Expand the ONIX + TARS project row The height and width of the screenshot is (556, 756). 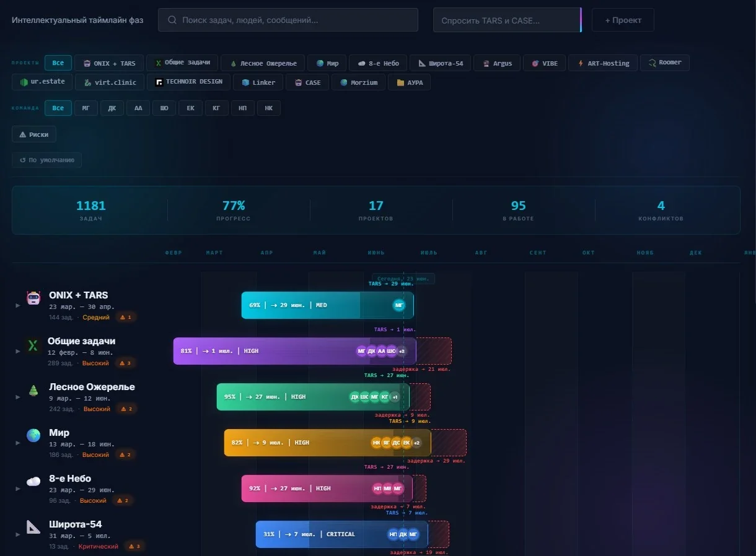click(18, 305)
